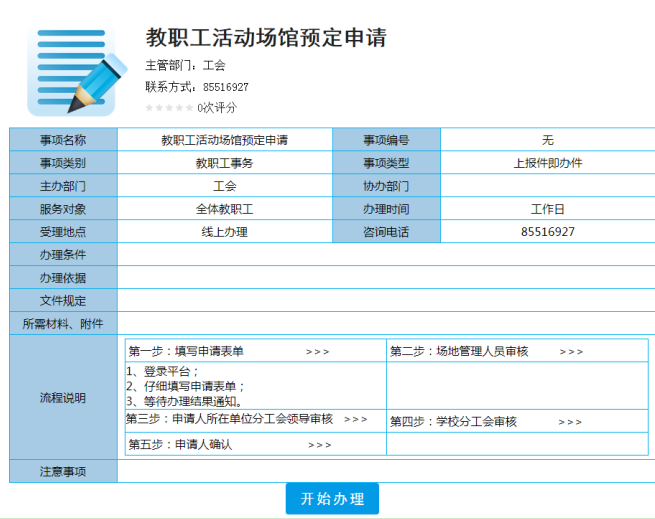Select the 全体教职工 service target cell

(224, 209)
